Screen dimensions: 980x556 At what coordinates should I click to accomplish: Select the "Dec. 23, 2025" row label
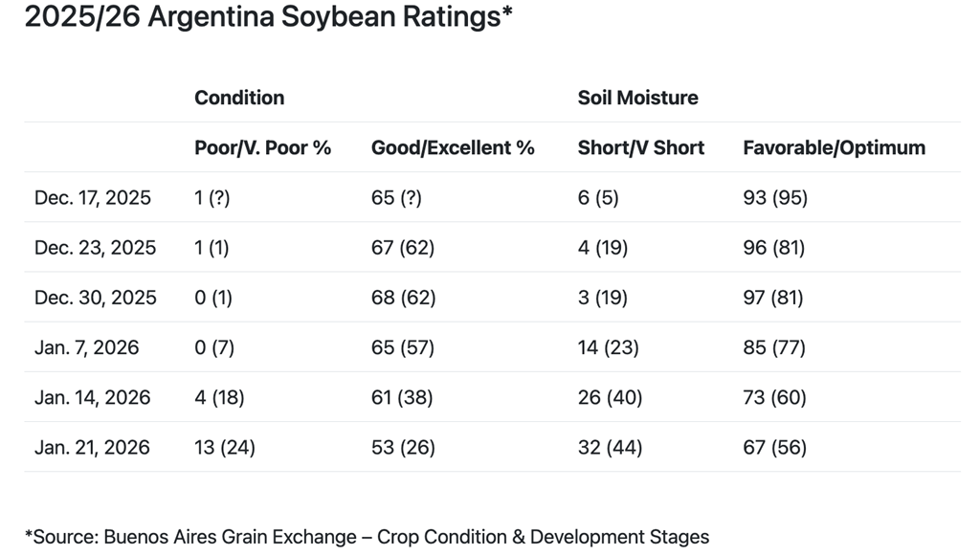[95, 248]
